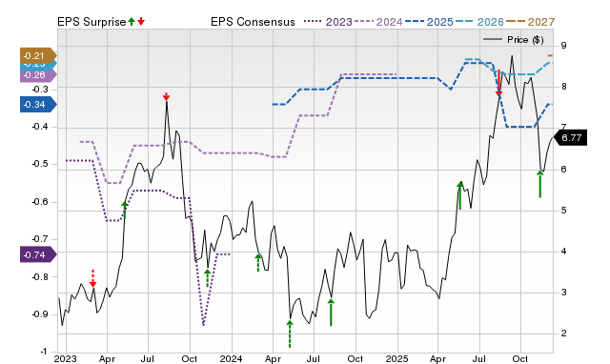610x364 pixels.
Task: Click the -0.7 label on EPS axis
Action: (x=40, y=239)
